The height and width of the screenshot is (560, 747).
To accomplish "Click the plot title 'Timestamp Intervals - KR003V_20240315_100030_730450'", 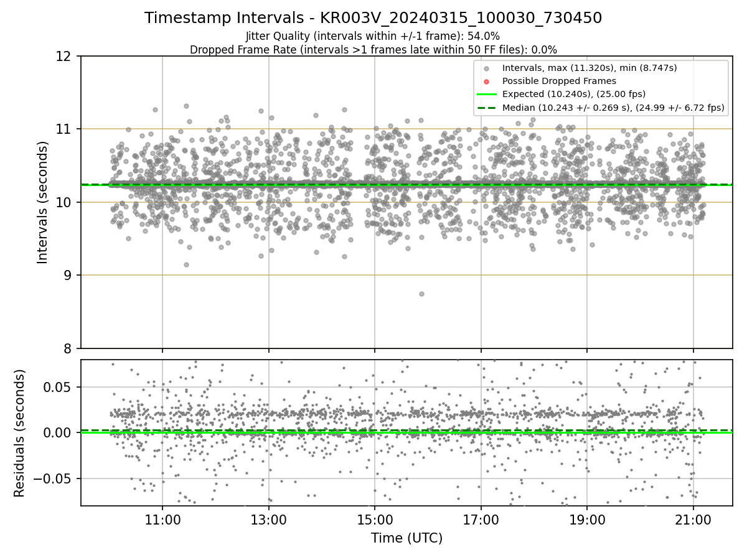I will pyautogui.click(x=373, y=18).
